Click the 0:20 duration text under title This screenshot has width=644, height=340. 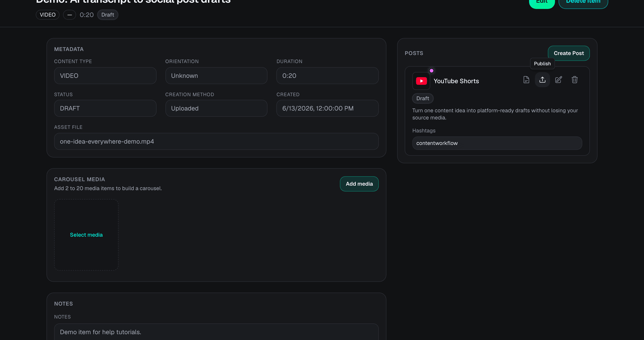pyautogui.click(x=87, y=15)
